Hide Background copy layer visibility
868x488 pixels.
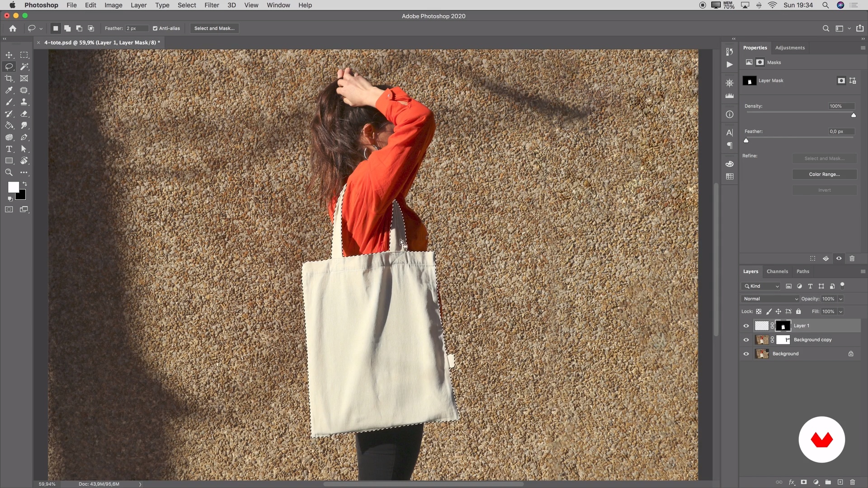(x=746, y=340)
